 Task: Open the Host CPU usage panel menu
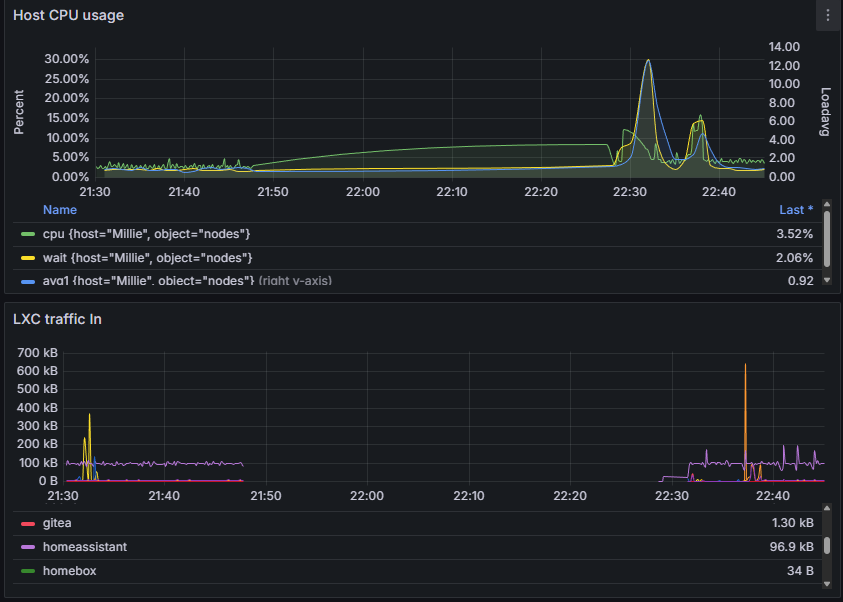click(x=827, y=16)
